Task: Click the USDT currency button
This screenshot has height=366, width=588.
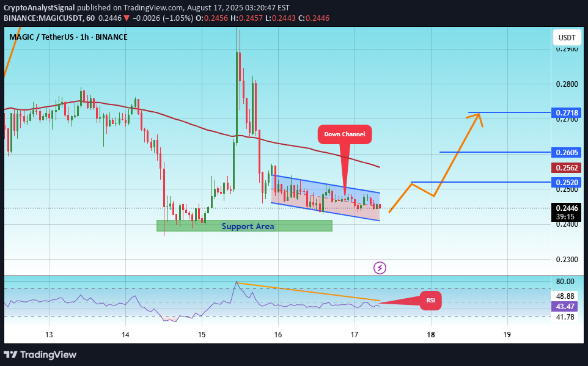Action: tap(567, 37)
